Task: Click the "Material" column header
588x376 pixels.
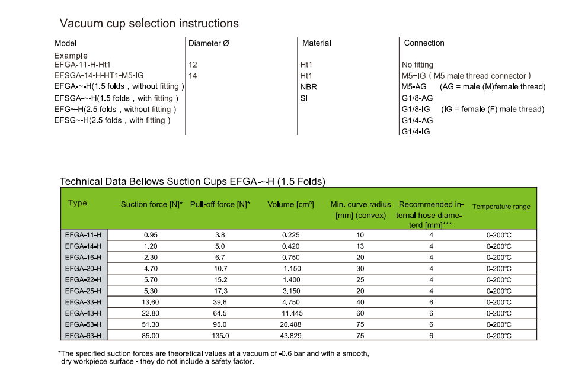Action: [317, 43]
